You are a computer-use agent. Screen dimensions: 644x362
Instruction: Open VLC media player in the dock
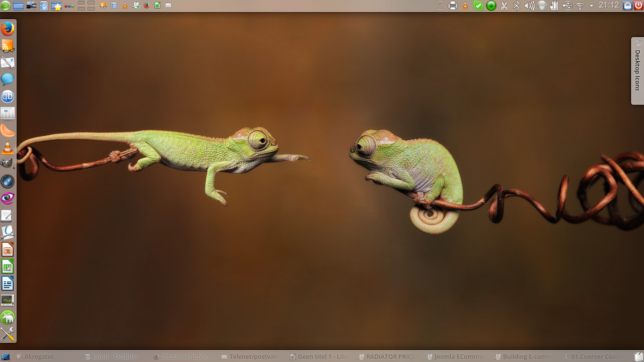[x=8, y=148]
